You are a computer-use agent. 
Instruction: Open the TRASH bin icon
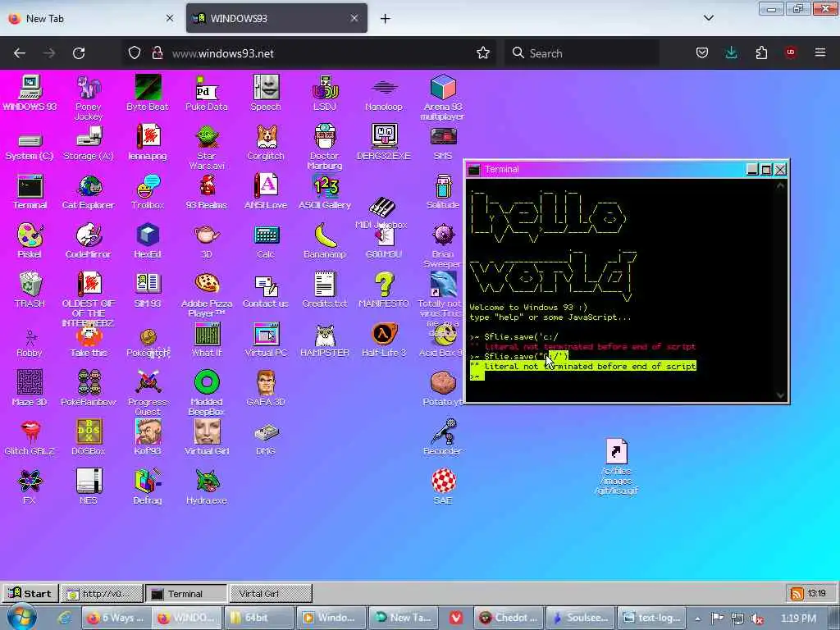[30, 290]
